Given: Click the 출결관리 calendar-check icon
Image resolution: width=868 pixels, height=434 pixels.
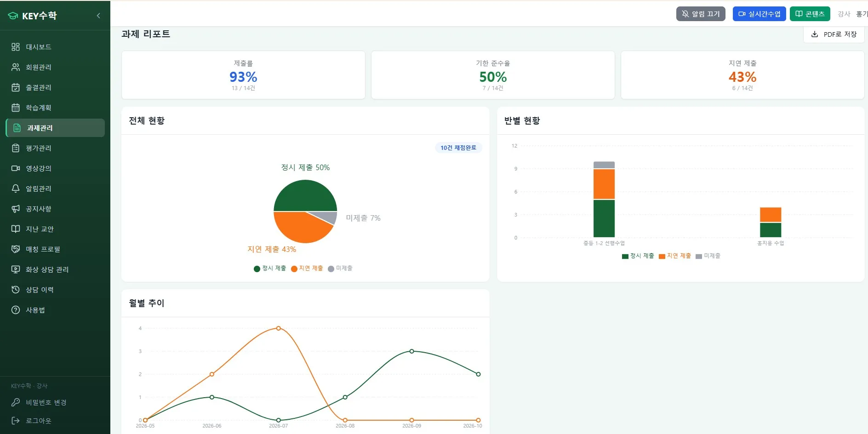Looking at the screenshot, I should [x=16, y=87].
